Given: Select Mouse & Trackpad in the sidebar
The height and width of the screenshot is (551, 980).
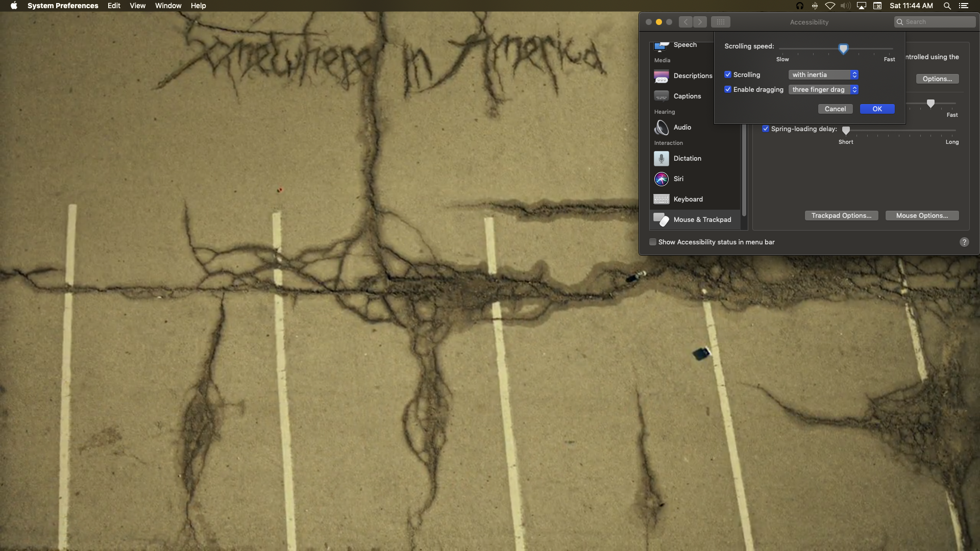Looking at the screenshot, I should point(695,220).
